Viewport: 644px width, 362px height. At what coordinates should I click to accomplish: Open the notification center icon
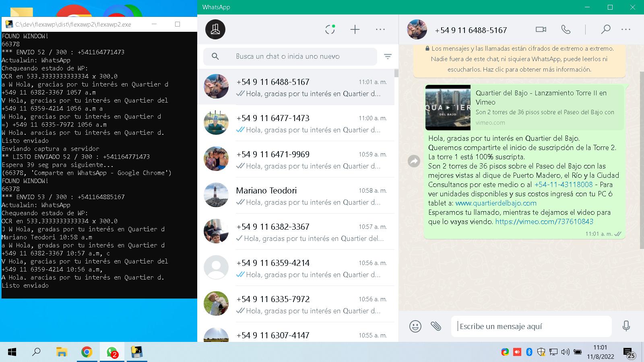[x=629, y=353]
